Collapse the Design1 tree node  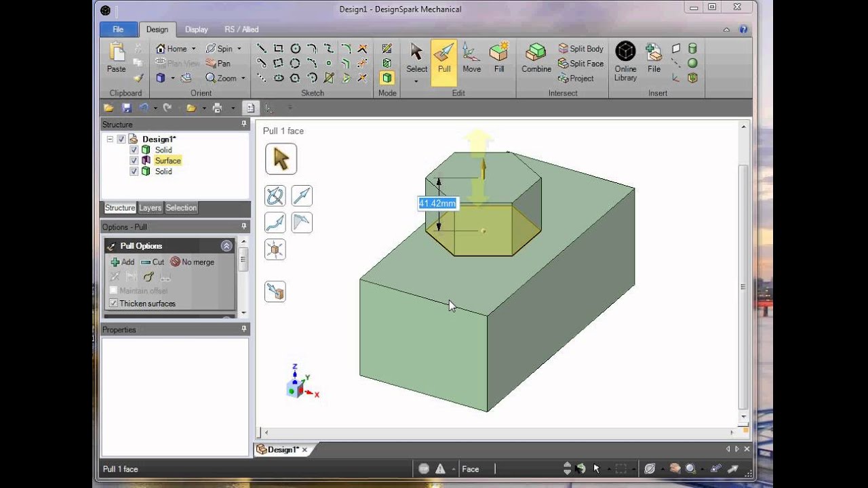coord(110,139)
